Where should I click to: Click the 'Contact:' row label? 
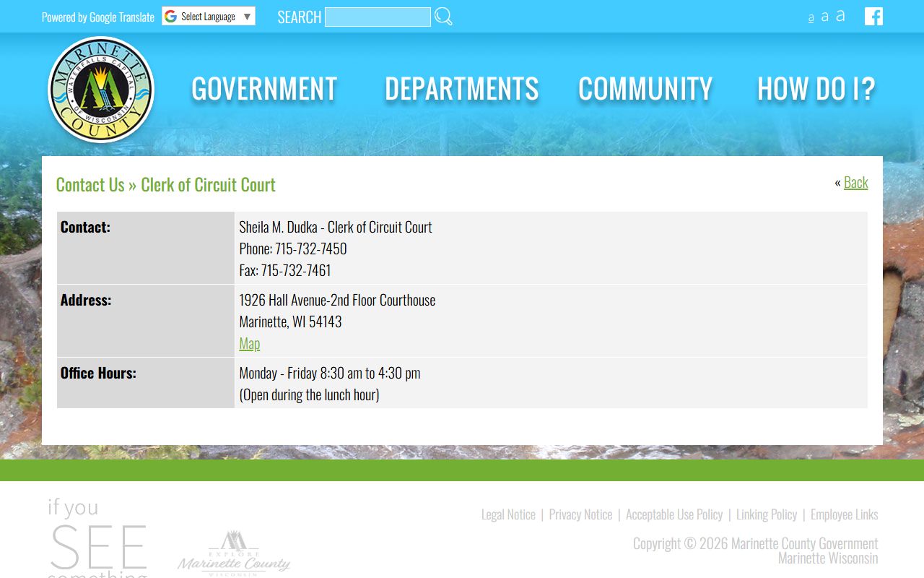pos(85,227)
